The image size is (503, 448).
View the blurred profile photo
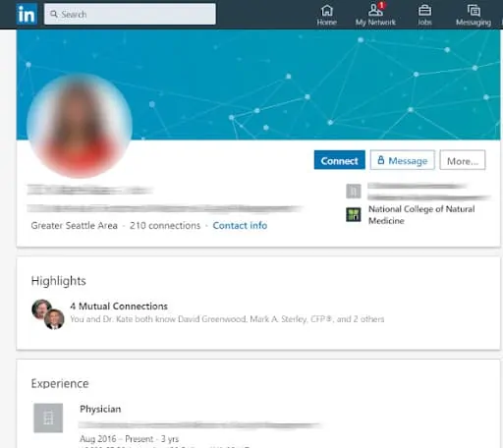[80, 126]
